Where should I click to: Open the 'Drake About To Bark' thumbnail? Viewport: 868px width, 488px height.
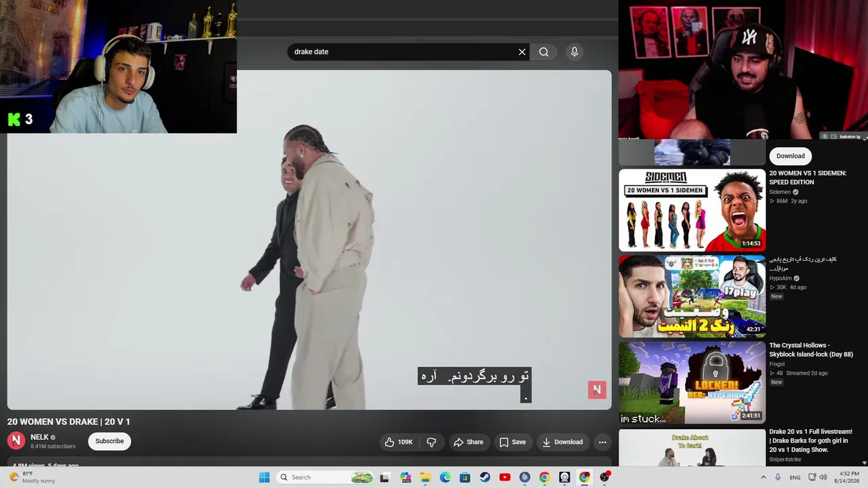(x=692, y=447)
